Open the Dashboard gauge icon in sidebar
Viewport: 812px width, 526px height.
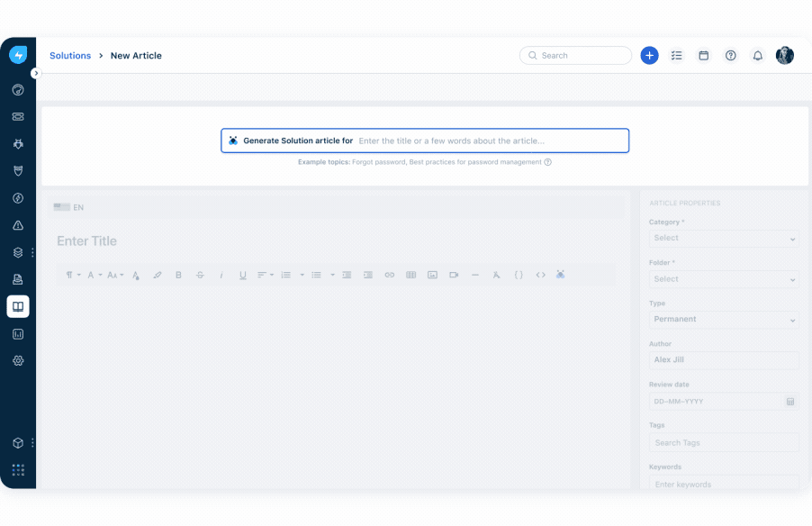pyautogui.click(x=18, y=90)
